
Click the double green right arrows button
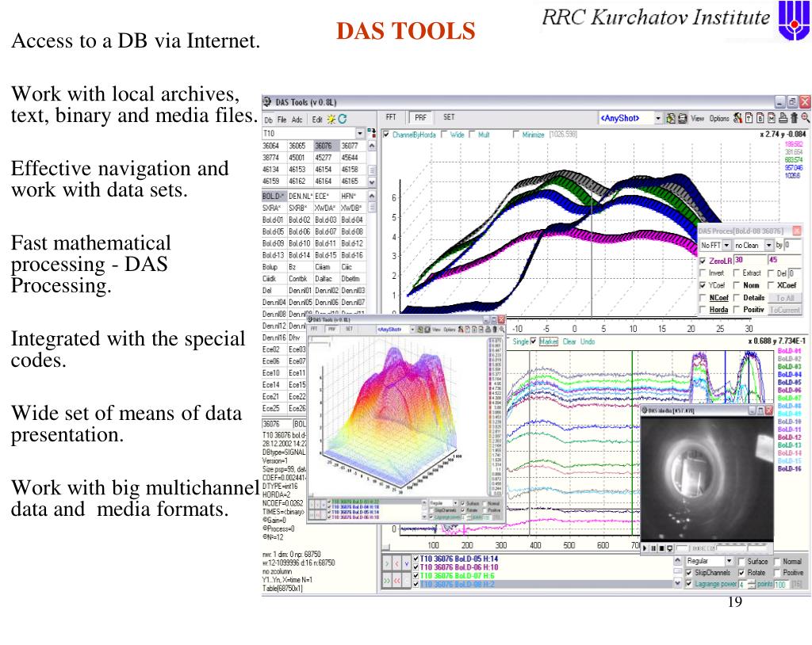(387, 581)
